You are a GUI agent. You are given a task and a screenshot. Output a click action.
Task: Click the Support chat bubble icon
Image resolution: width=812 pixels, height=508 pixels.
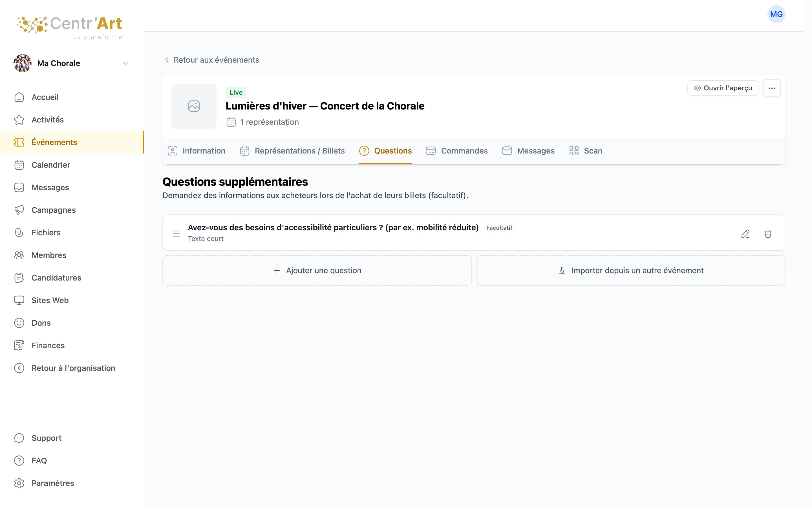[x=19, y=438]
